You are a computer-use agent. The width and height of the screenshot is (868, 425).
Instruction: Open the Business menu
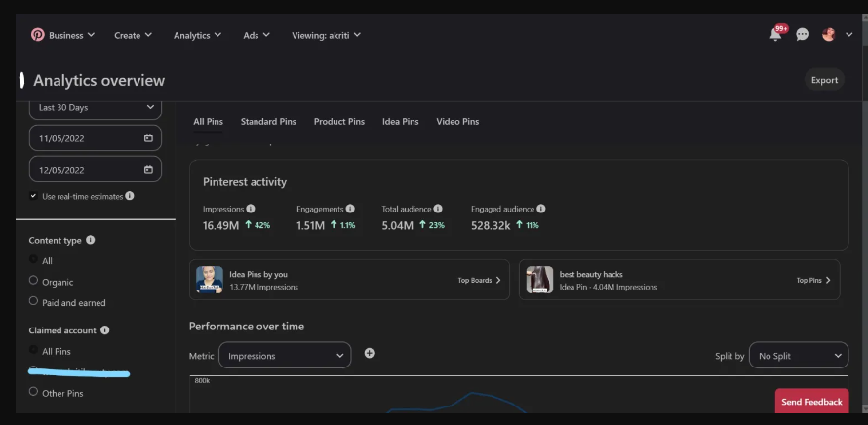(71, 35)
